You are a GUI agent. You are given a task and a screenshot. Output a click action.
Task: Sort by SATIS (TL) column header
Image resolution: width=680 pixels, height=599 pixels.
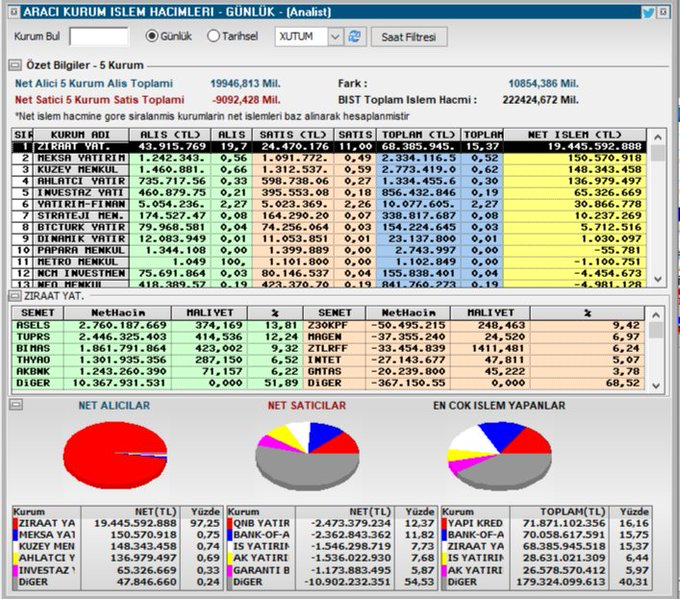coord(293,134)
